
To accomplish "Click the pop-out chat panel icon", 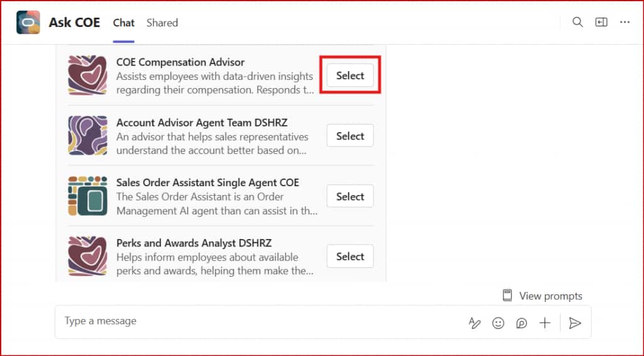I will [601, 23].
